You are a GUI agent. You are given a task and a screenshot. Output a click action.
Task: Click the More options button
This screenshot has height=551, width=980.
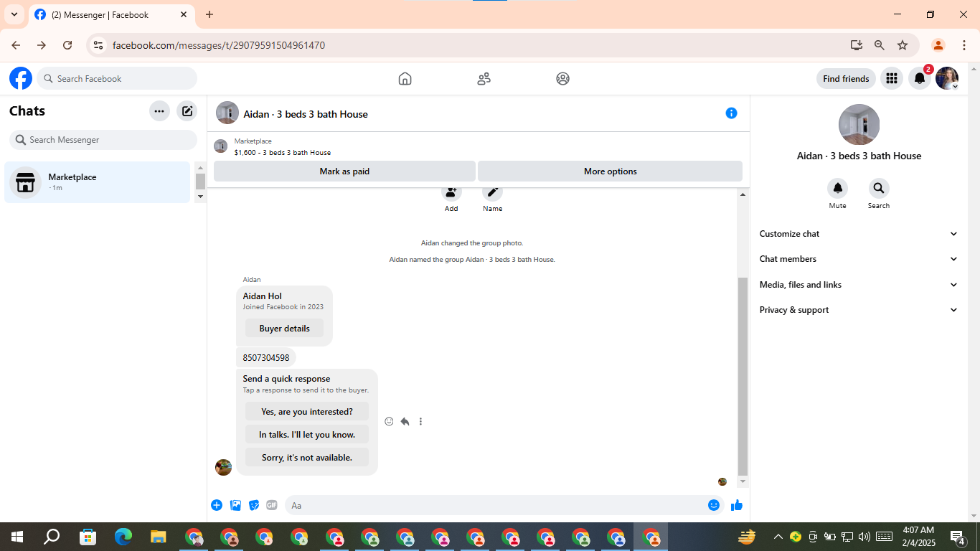pos(611,171)
